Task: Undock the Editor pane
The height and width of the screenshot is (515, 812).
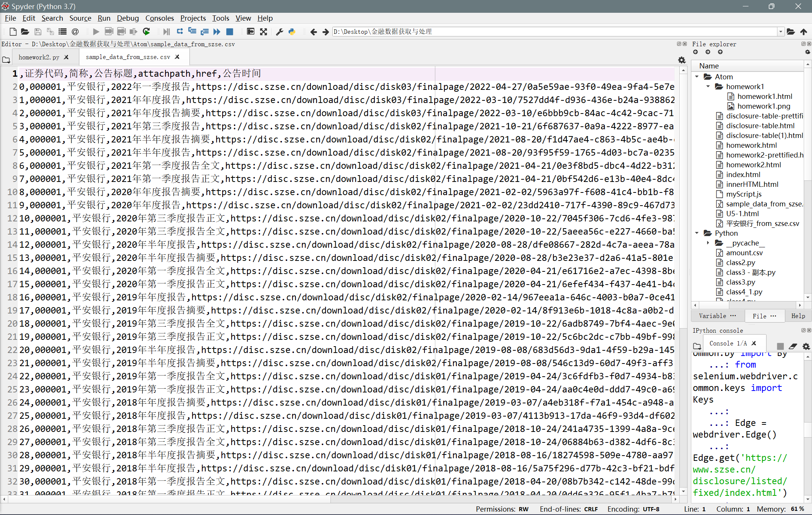Action: [679, 44]
